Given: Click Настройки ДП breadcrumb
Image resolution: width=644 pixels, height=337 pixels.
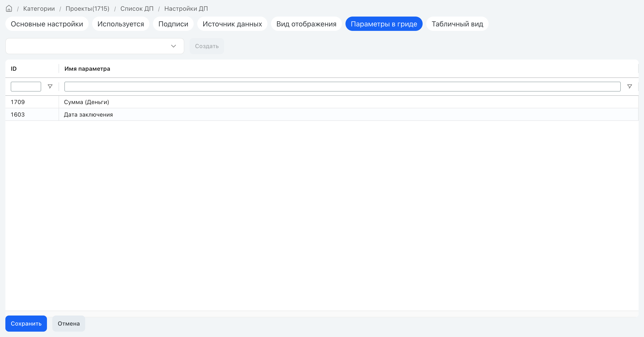Looking at the screenshot, I should (186, 9).
